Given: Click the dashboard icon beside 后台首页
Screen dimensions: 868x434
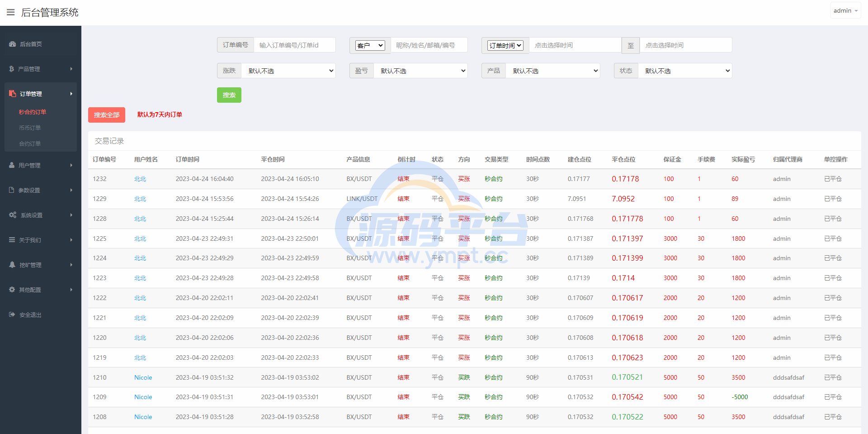Looking at the screenshot, I should [13, 44].
